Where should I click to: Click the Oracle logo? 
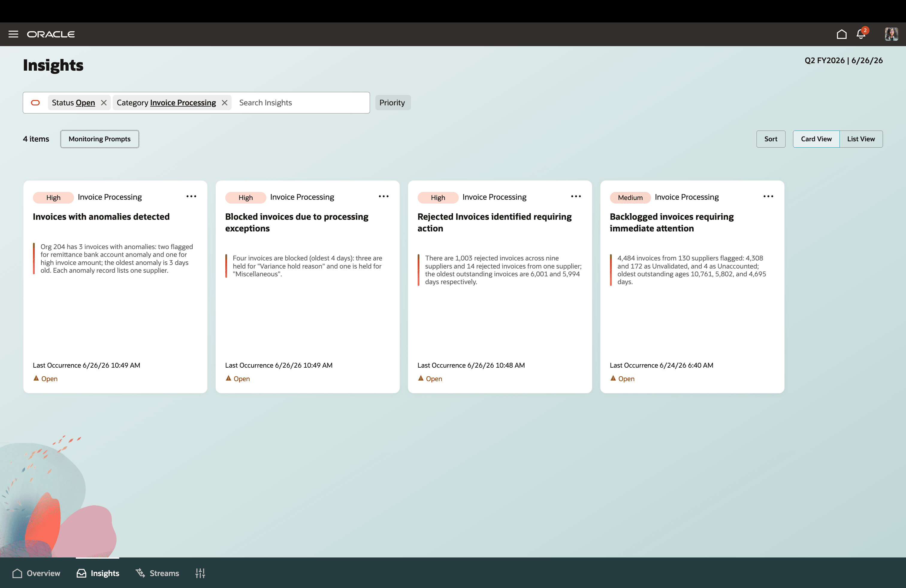[x=51, y=34]
